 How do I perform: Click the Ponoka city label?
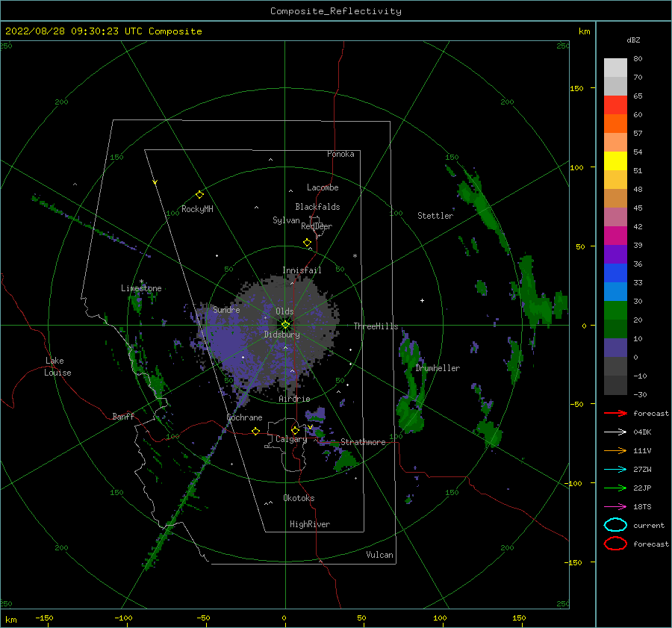point(340,154)
